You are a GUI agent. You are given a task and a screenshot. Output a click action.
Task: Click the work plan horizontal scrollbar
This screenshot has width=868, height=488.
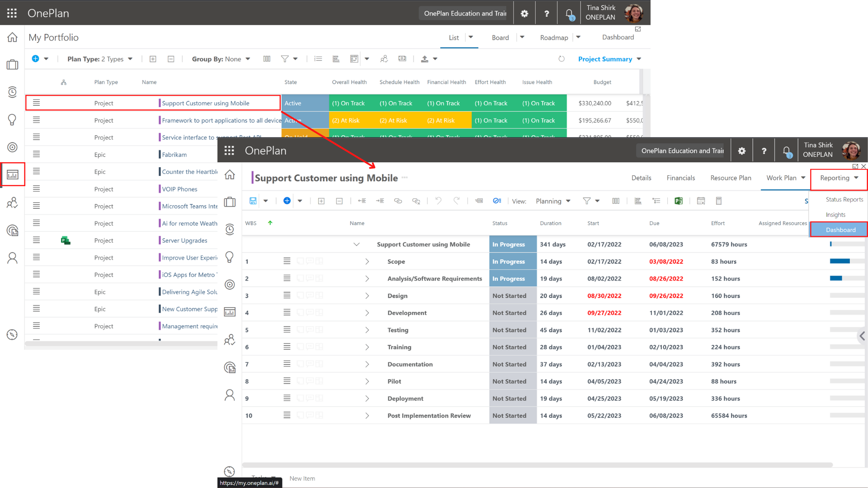(x=537, y=465)
